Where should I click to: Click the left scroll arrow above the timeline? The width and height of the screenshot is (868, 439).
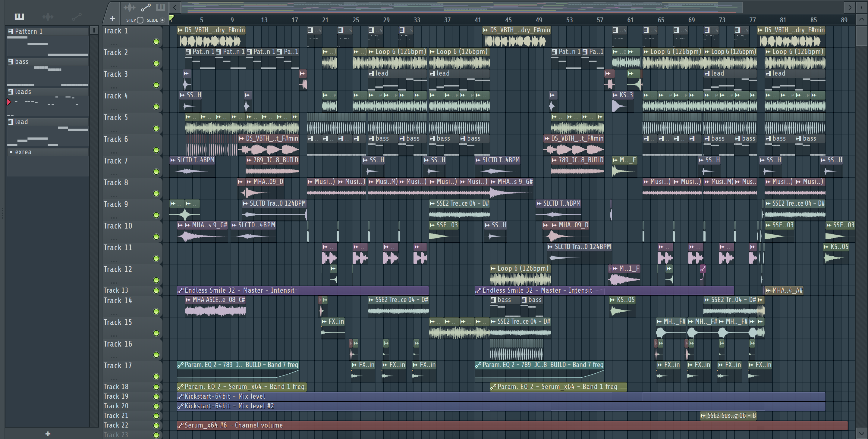click(175, 7)
